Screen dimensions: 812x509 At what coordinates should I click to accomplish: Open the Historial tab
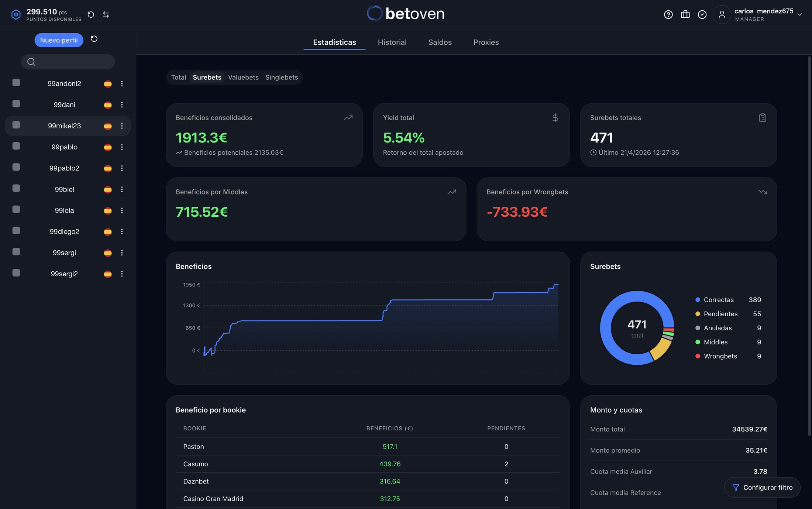tap(392, 42)
